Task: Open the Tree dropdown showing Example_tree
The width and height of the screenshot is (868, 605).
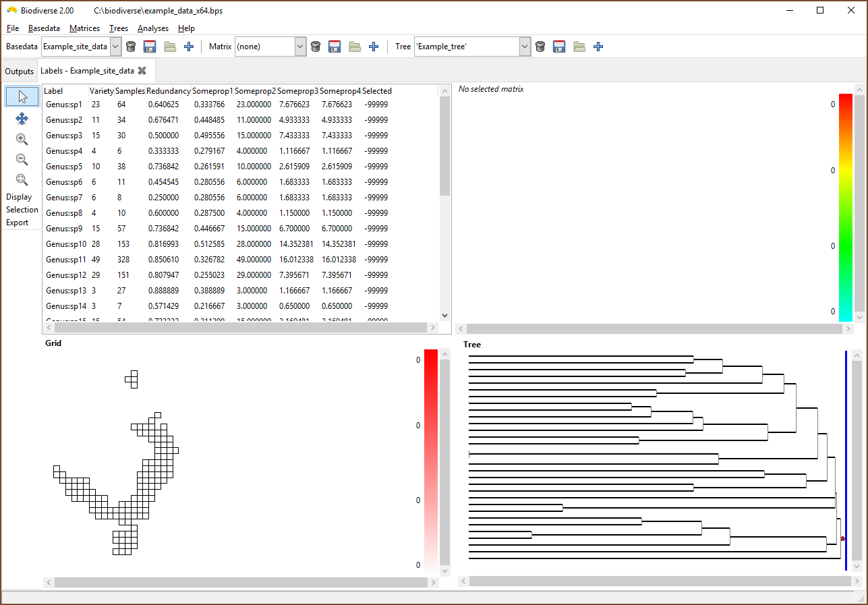Action: [x=524, y=46]
